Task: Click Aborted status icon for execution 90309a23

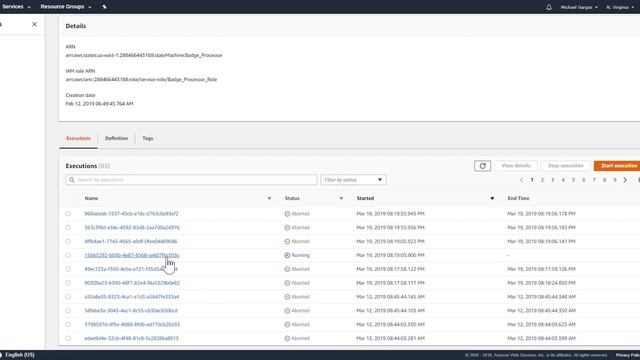Action: click(x=287, y=283)
